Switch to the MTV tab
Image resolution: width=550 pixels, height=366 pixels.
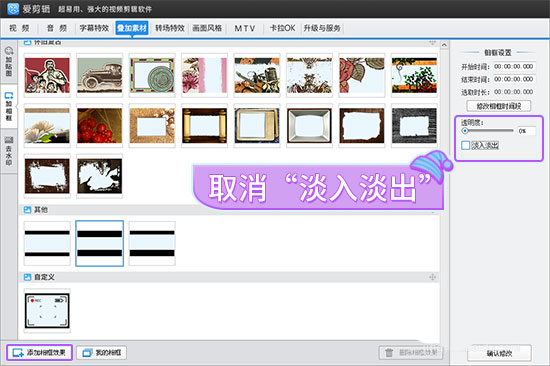point(245,28)
